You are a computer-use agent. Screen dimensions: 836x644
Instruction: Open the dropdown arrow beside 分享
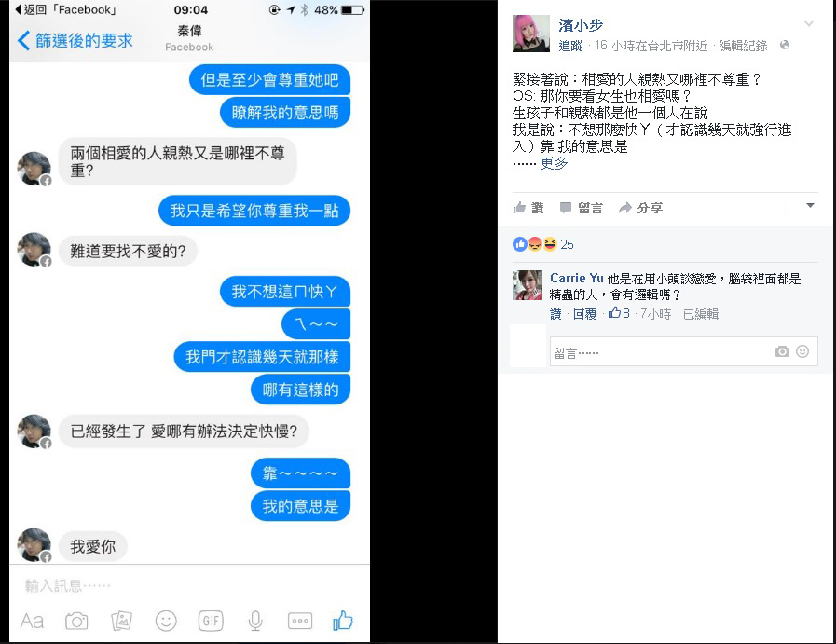coord(811,206)
